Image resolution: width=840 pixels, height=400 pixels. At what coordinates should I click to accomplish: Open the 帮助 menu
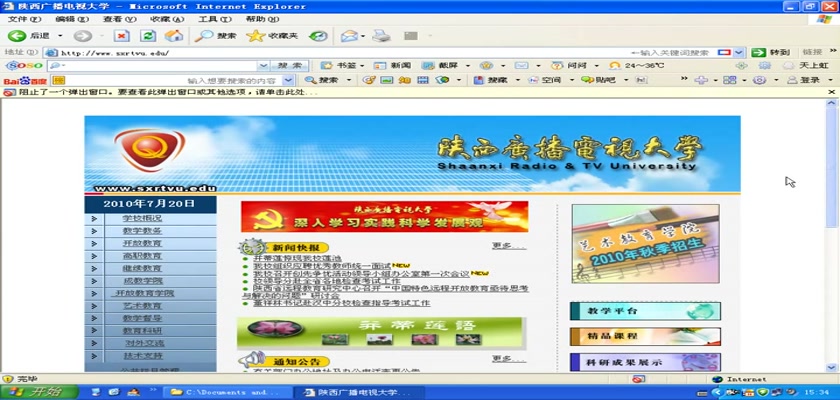tap(262, 19)
